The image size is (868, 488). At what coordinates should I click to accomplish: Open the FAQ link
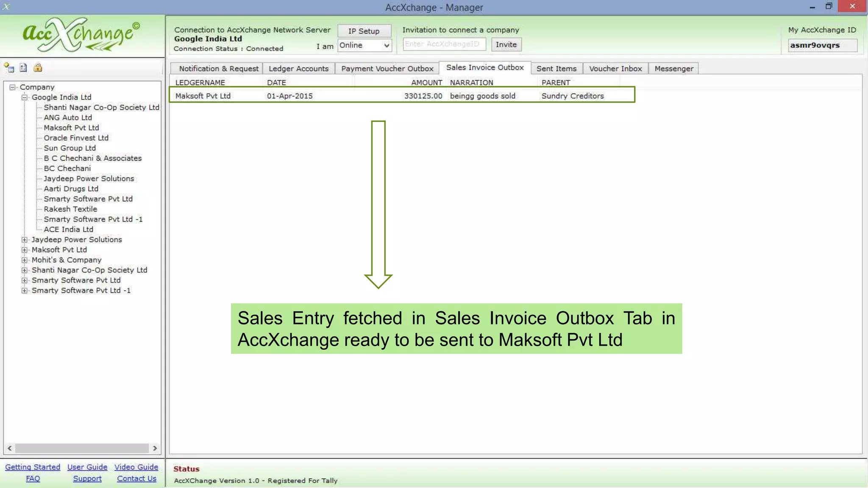(x=33, y=478)
